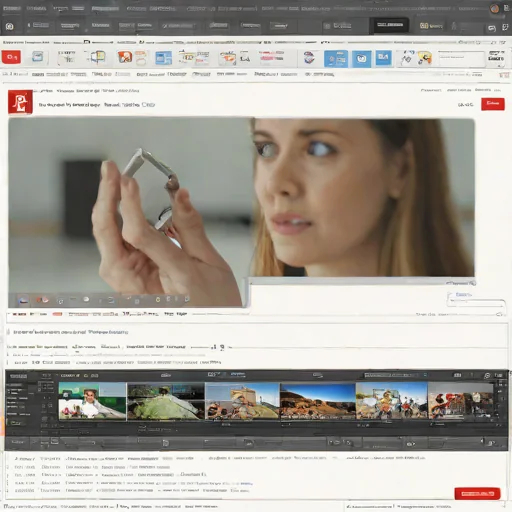Image resolution: width=512 pixels, height=512 pixels.
Task: Click the yellow key-shaped ribbon icon
Action: pyautogui.click(x=425, y=58)
